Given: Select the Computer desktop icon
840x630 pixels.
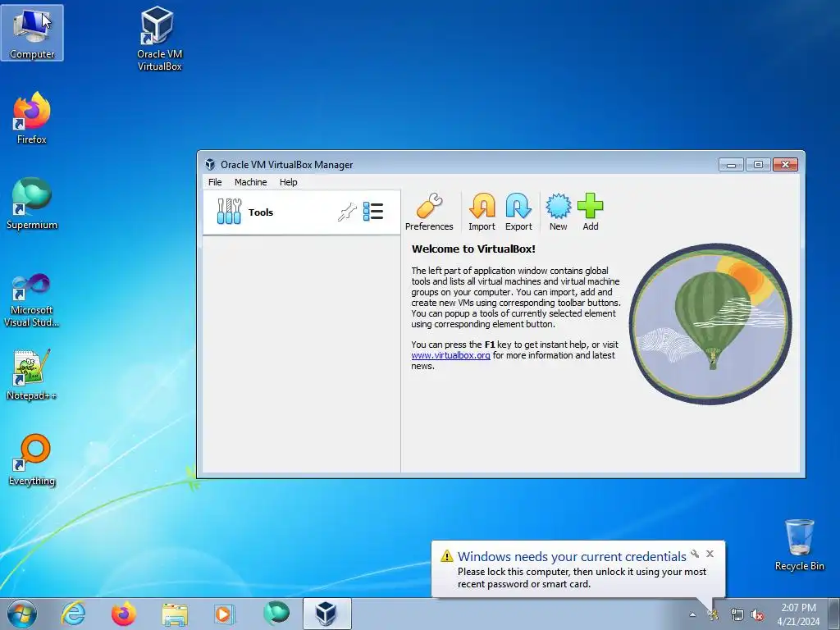Looking at the screenshot, I should click(x=32, y=33).
